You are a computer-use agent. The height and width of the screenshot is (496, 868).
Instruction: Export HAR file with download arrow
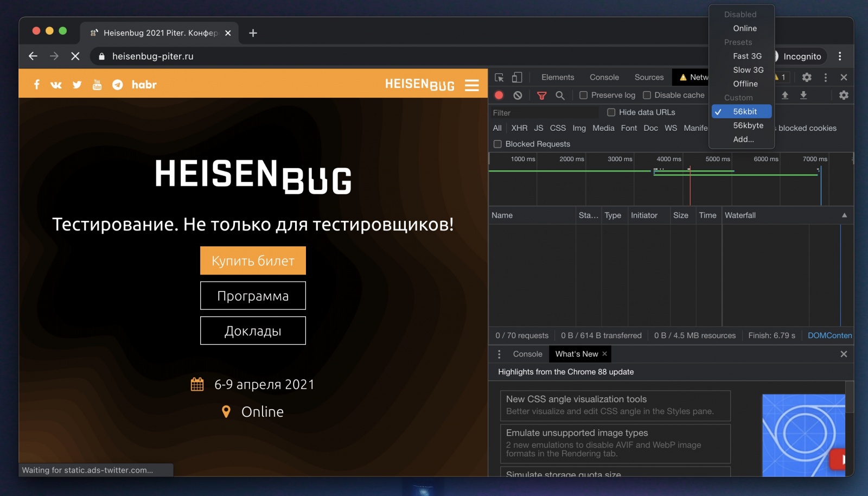[803, 95]
